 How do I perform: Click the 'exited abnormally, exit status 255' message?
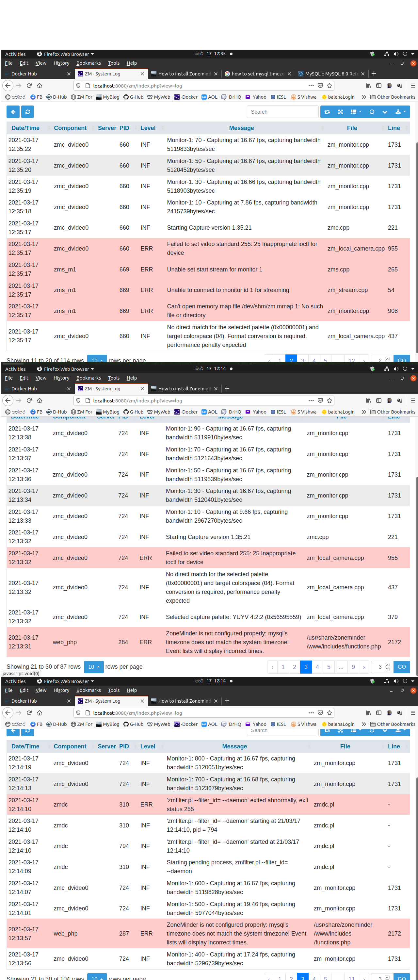pyautogui.click(x=238, y=805)
